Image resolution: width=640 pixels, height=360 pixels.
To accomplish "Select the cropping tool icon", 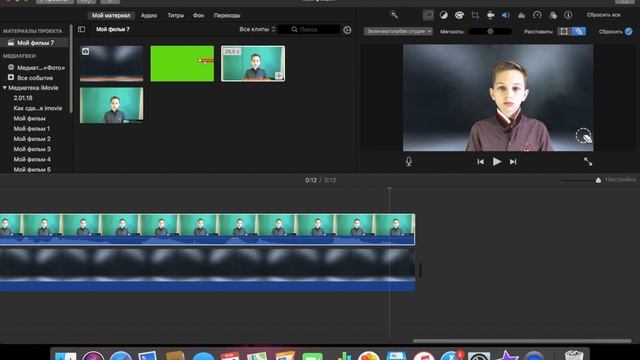I will [x=475, y=15].
